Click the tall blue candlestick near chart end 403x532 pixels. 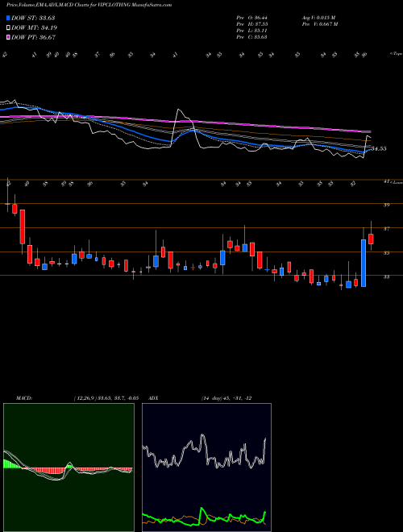(x=364, y=263)
